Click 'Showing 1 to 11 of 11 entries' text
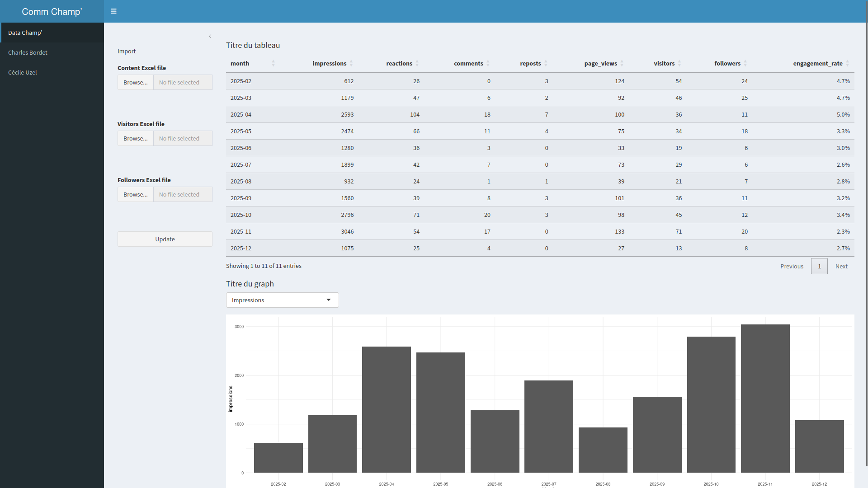868x488 pixels. pyautogui.click(x=264, y=266)
